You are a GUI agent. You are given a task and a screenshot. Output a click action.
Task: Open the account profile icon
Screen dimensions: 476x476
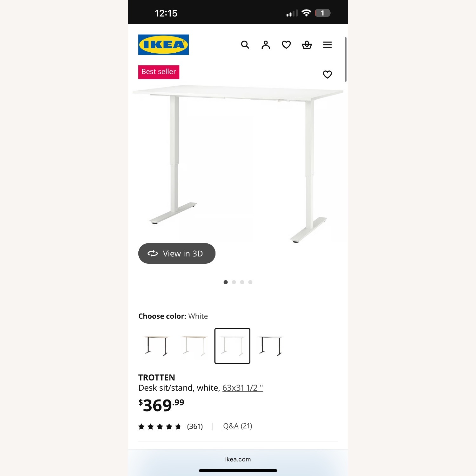point(266,45)
